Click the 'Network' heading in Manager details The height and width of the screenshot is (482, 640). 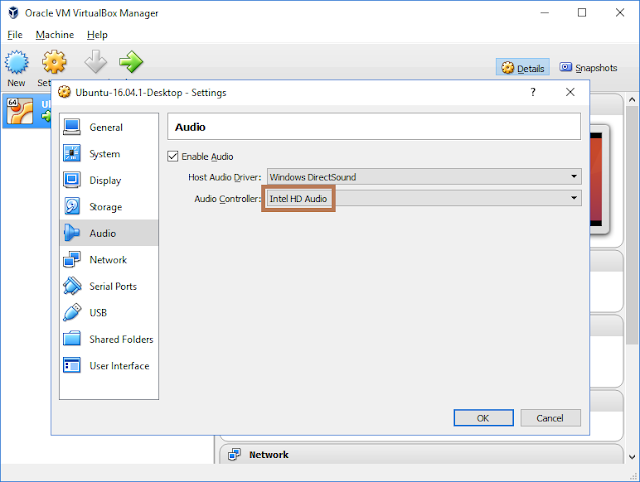click(x=269, y=455)
